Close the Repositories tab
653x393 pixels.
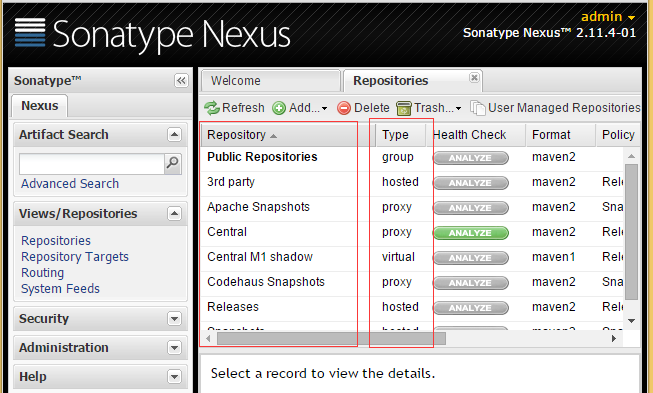pos(474,77)
